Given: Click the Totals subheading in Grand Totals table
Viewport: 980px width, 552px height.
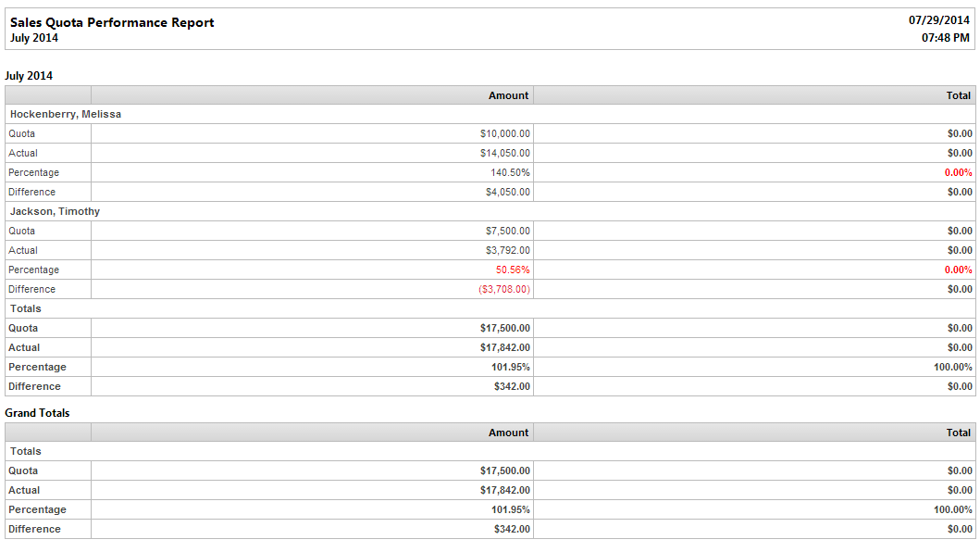Looking at the screenshot, I should coord(26,451).
